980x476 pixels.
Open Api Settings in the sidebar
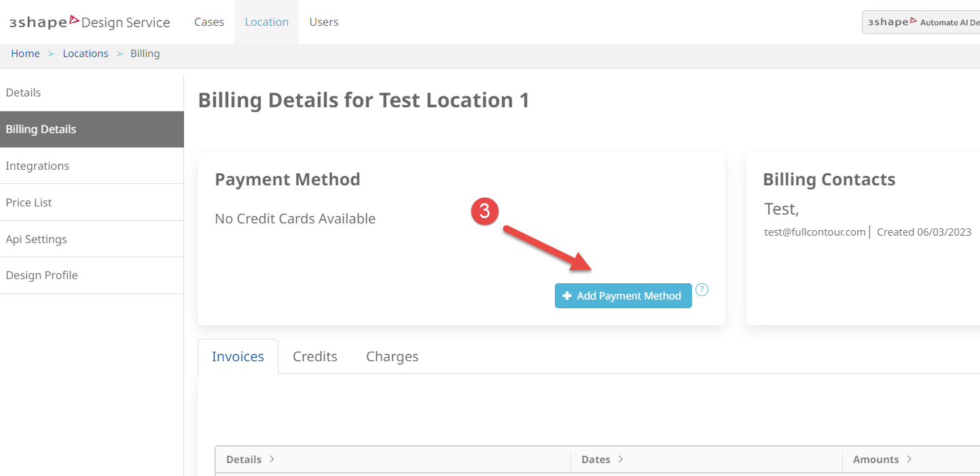[92, 239]
